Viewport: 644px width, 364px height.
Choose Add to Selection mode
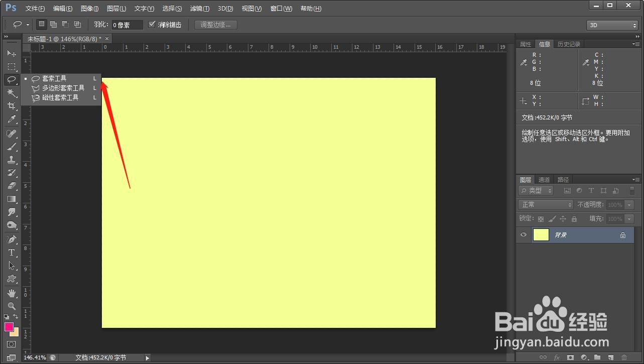pyautogui.click(x=53, y=24)
